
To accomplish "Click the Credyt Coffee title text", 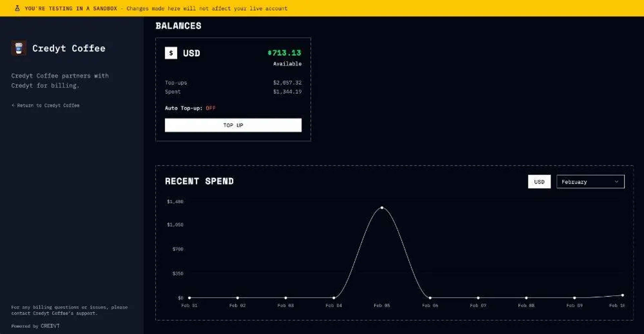I will point(69,48).
